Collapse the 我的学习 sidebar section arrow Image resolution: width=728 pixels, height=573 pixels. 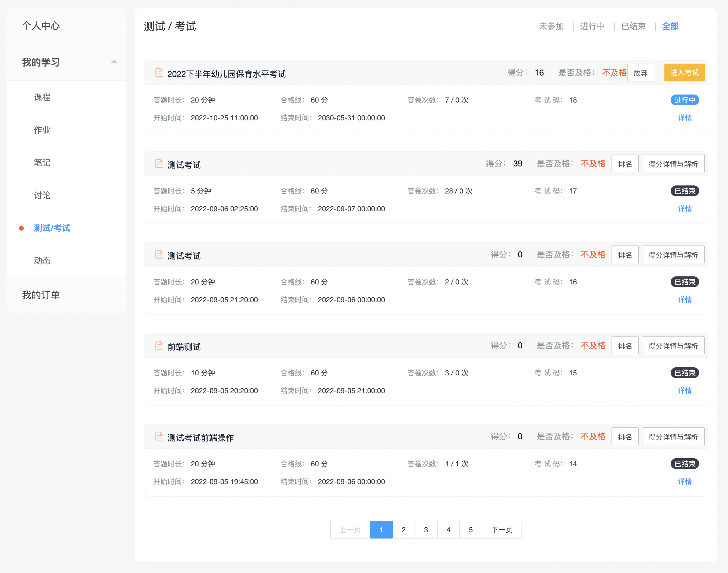pos(114,62)
